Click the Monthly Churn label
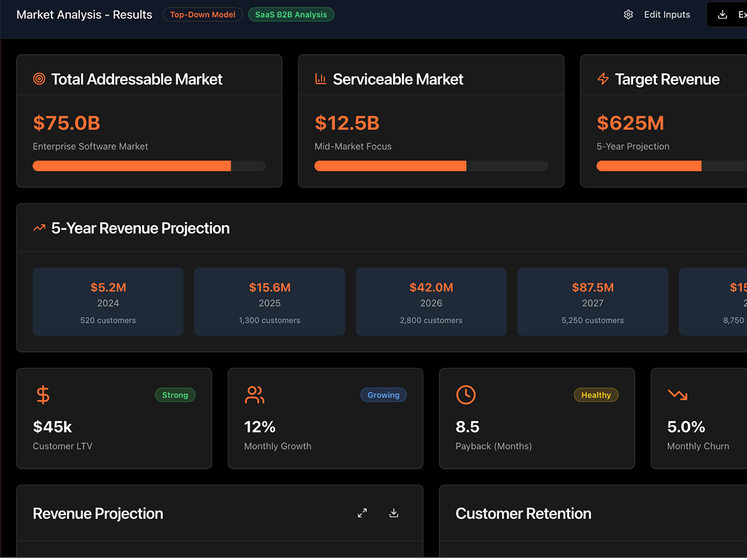Image resolution: width=747 pixels, height=560 pixels. pyautogui.click(x=698, y=446)
